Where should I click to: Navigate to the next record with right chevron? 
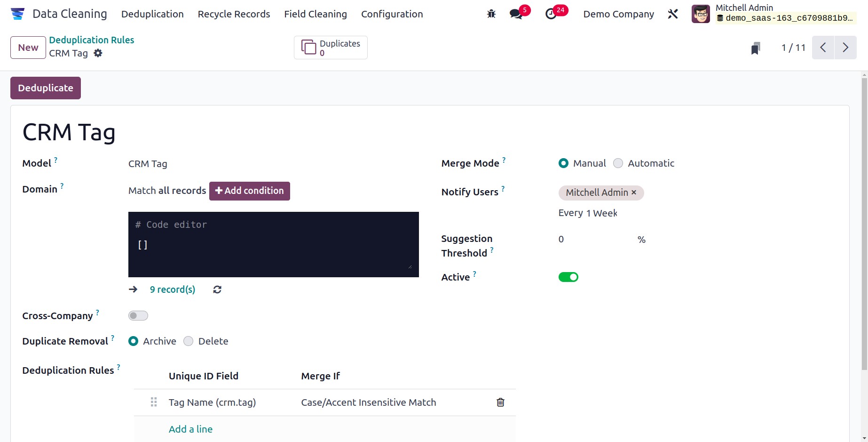(x=845, y=48)
